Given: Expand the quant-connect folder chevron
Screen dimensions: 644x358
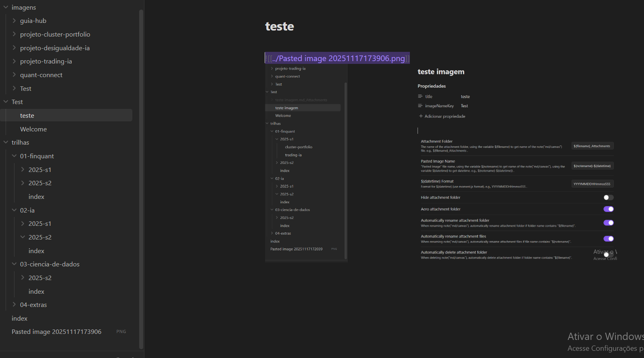Looking at the screenshot, I should point(14,75).
